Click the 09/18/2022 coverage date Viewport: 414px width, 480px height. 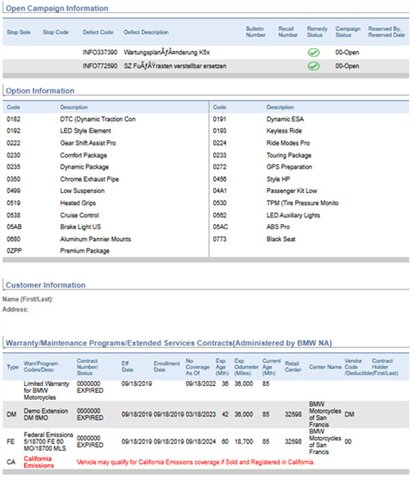click(x=201, y=384)
